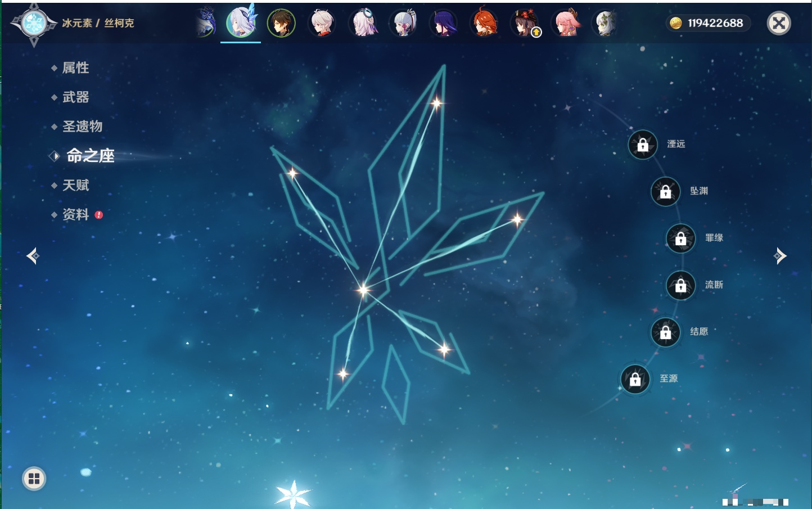Select Skirk's white-haired portrait with blue crystal
812x509 pixels.
[241, 22]
